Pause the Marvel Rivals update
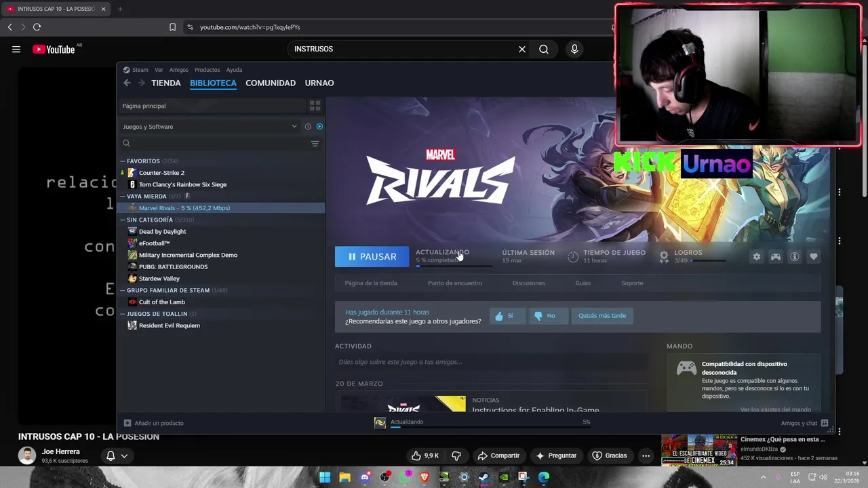The width and height of the screenshot is (868, 488). click(x=372, y=257)
